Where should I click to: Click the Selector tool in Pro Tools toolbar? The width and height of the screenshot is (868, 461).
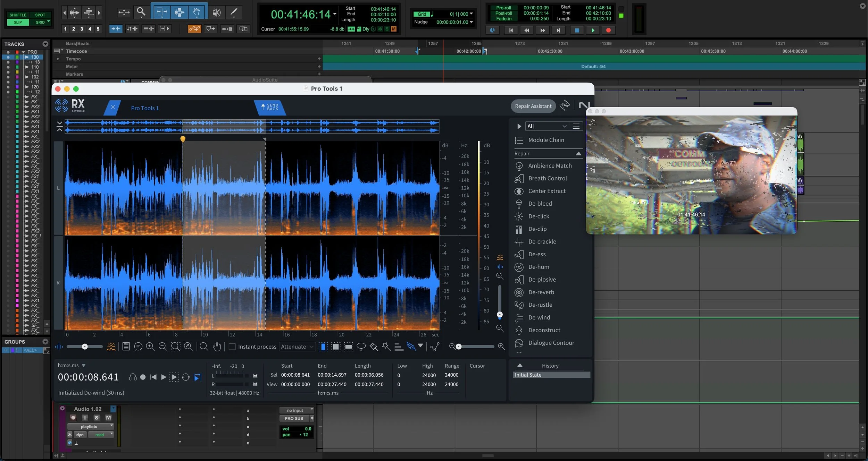click(179, 12)
